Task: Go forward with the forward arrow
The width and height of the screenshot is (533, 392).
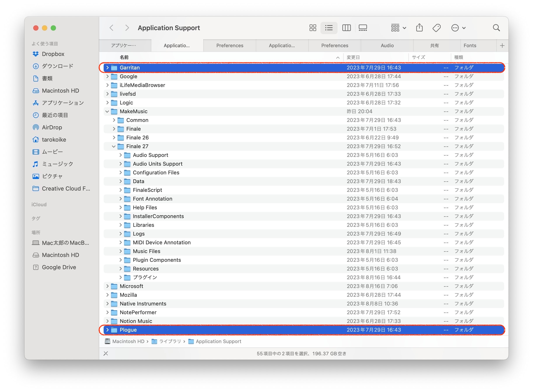Action: tap(127, 28)
